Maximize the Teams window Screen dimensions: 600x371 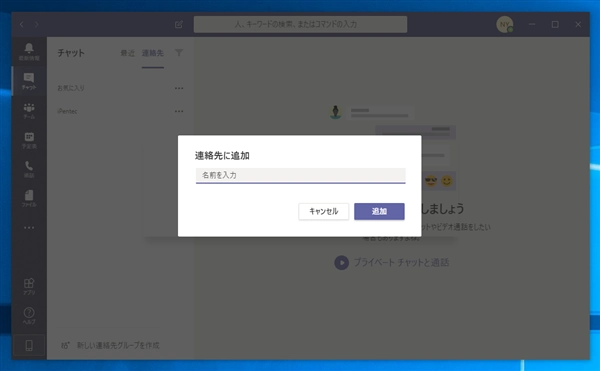[x=555, y=24]
